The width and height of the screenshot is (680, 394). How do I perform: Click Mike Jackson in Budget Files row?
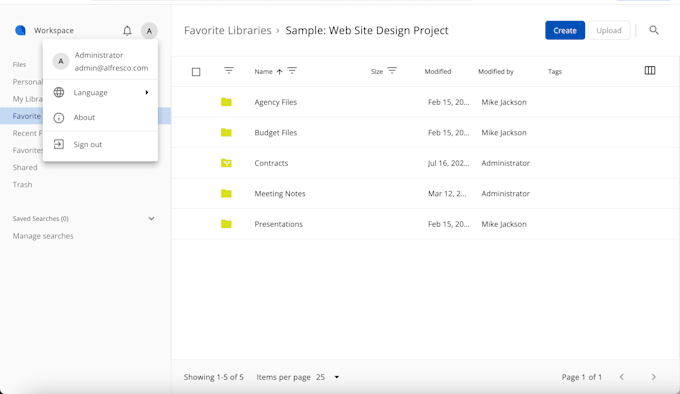tap(504, 133)
